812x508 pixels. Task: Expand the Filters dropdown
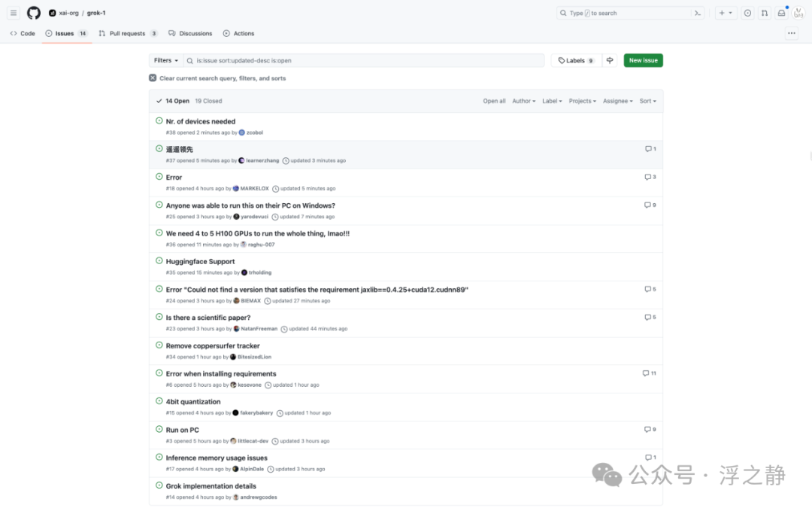pos(165,61)
